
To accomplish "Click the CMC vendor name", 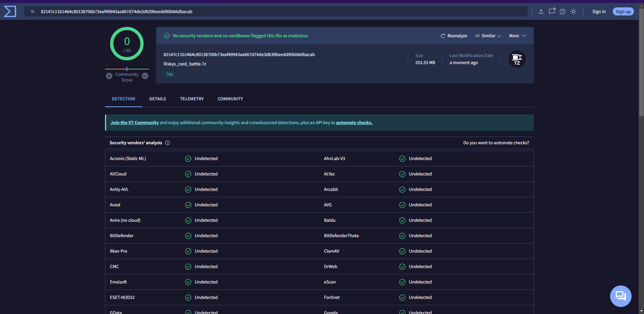I will pos(114,267).
